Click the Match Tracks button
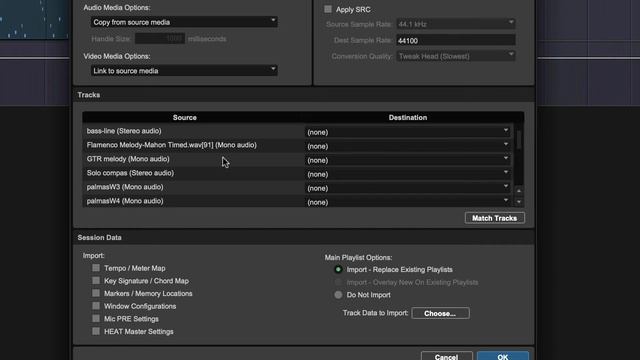Viewport: 640px width, 360px height. [495, 218]
